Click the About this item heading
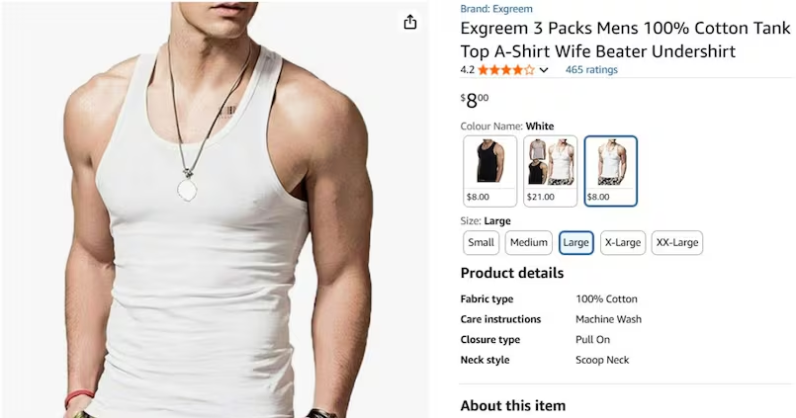The height and width of the screenshot is (418, 796). tap(512, 405)
